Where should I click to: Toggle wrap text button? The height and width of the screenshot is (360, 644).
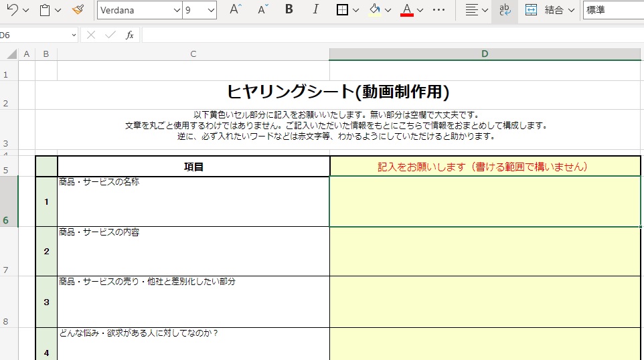[x=505, y=10]
